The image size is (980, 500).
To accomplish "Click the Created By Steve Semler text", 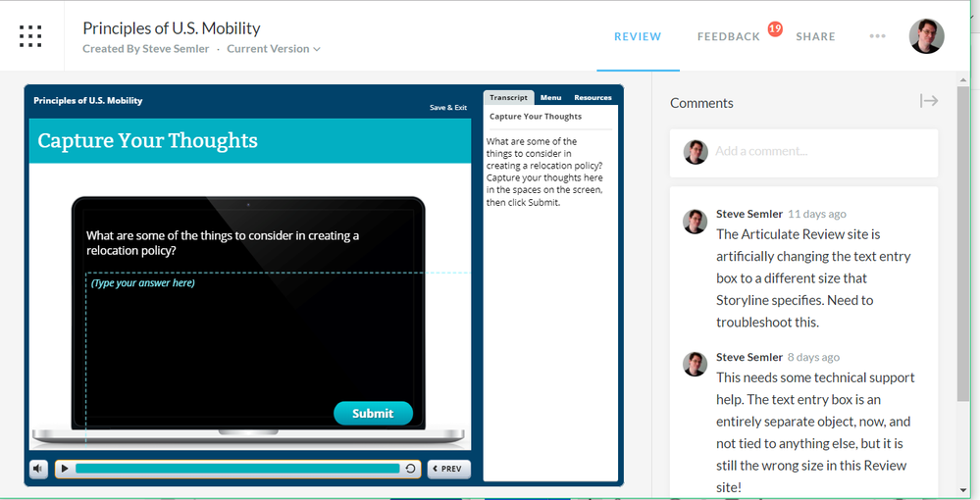I will click(x=145, y=49).
